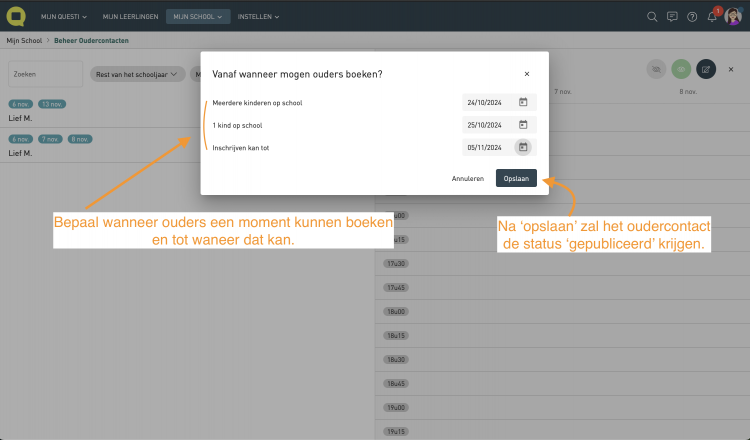
Task: Open calendar picker for Inschrijven kan tot
Action: pos(523,147)
